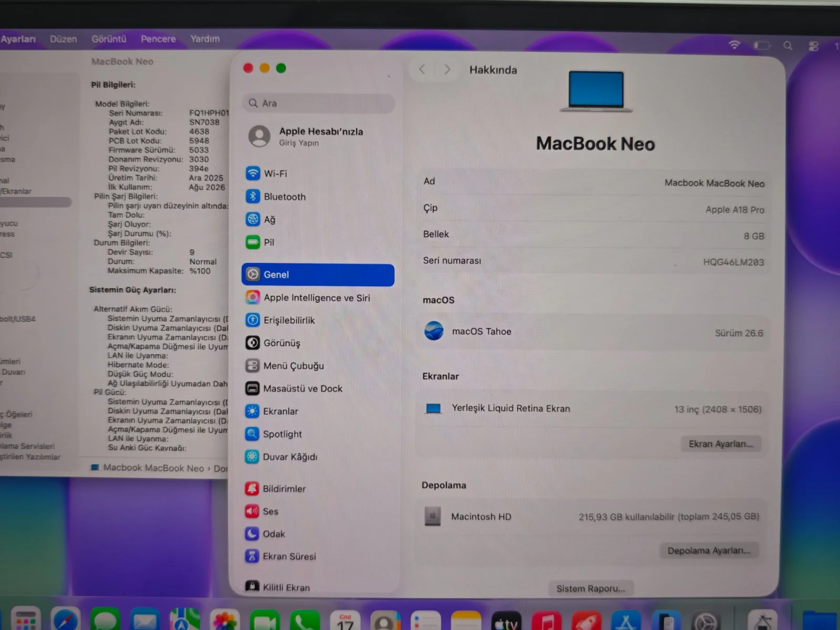Click the Spotlight search icon in menu bar
Image resolution: width=840 pixels, height=630 pixels.
(787, 46)
